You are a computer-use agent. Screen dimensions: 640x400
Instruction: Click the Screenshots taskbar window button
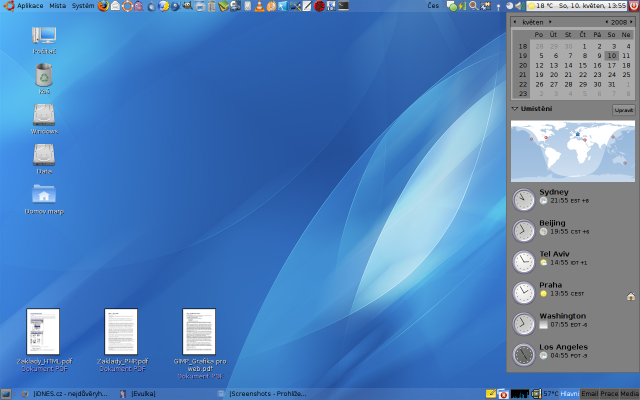(263, 394)
